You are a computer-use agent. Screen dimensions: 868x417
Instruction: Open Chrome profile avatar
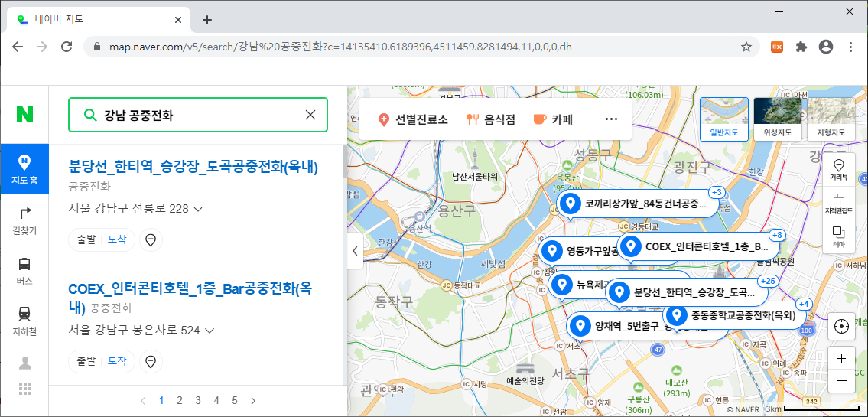point(825,47)
